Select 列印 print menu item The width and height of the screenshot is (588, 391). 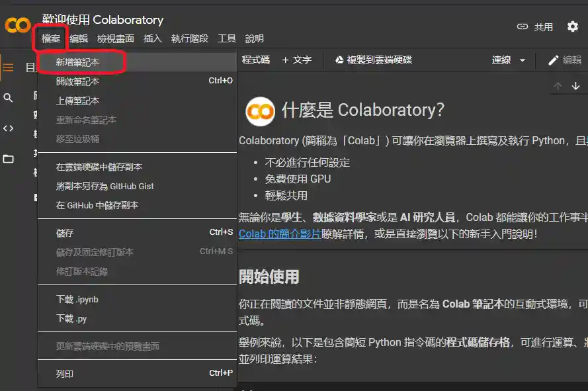point(138,374)
